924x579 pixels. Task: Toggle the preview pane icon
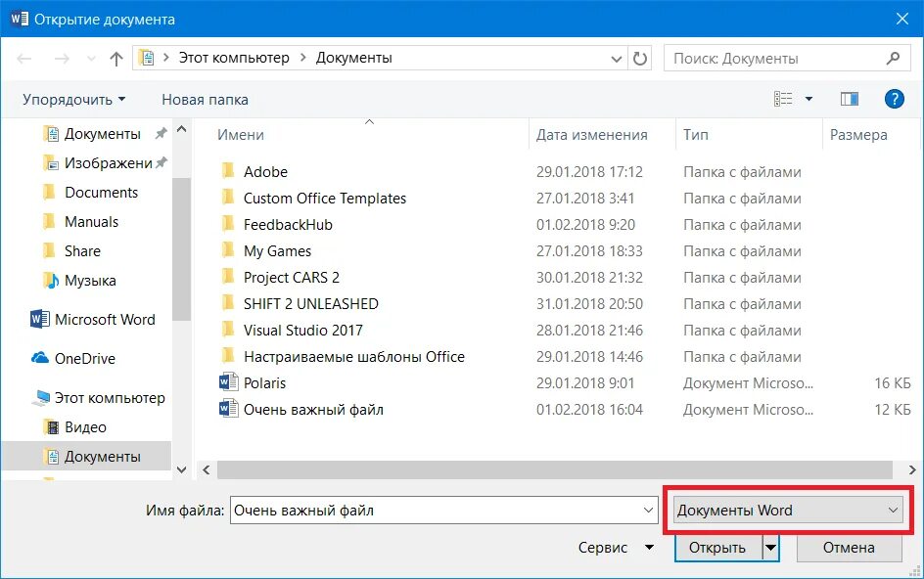click(x=850, y=99)
